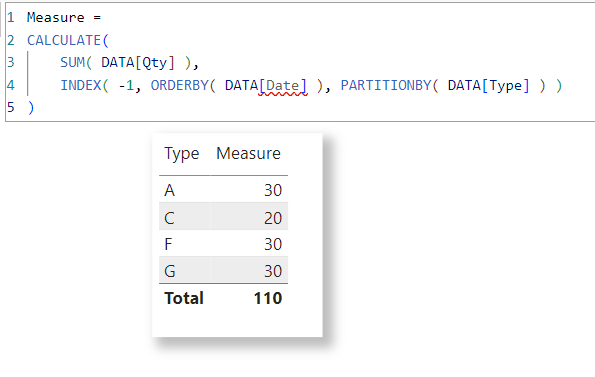Click line number 5 in the editor

coord(11,107)
